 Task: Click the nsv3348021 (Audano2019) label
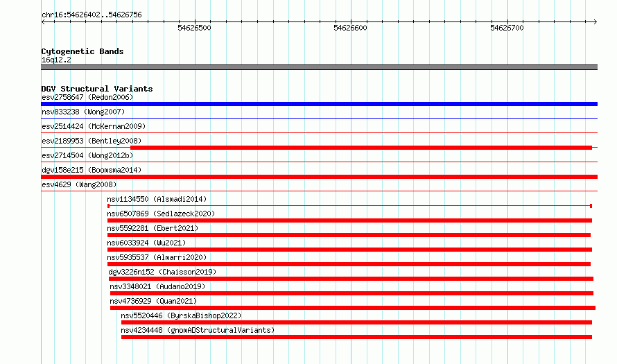click(157, 286)
